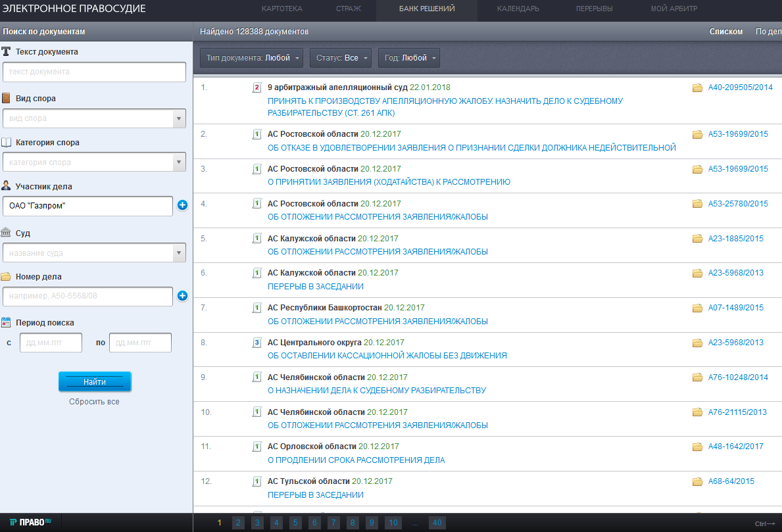Click document icon of result 12 (АС Тульской области)
782x532 pixels.
pyautogui.click(x=257, y=481)
